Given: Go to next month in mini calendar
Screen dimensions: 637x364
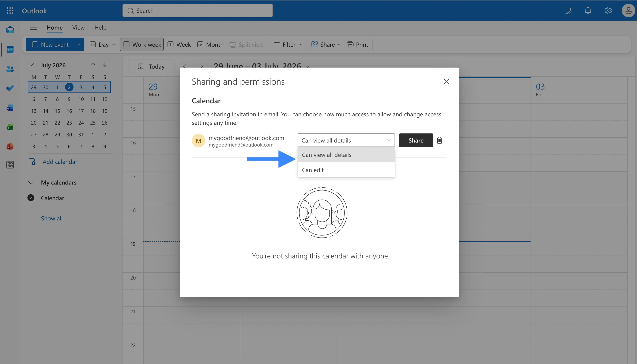Looking at the screenshot, I should click(105, 65).
